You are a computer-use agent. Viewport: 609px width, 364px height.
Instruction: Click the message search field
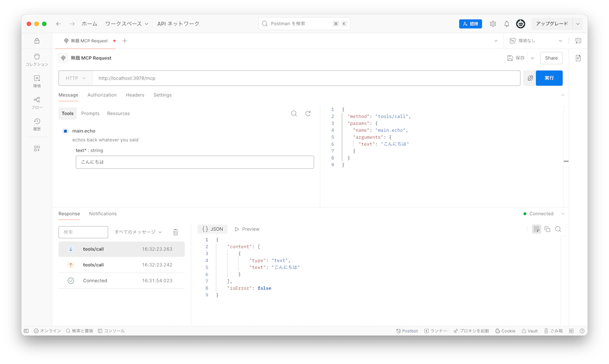tap(83, 232)
